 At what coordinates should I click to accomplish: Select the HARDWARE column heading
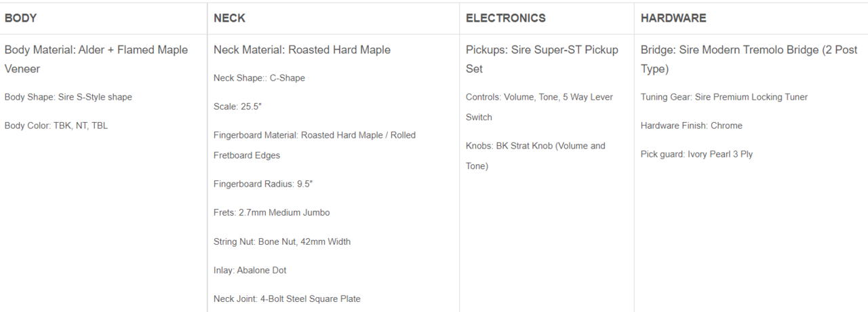point(673,18)
